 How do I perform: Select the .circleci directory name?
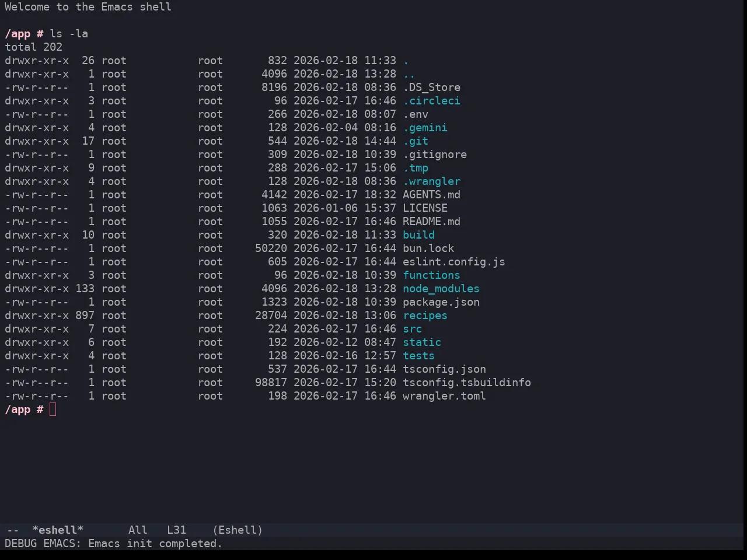431,101
